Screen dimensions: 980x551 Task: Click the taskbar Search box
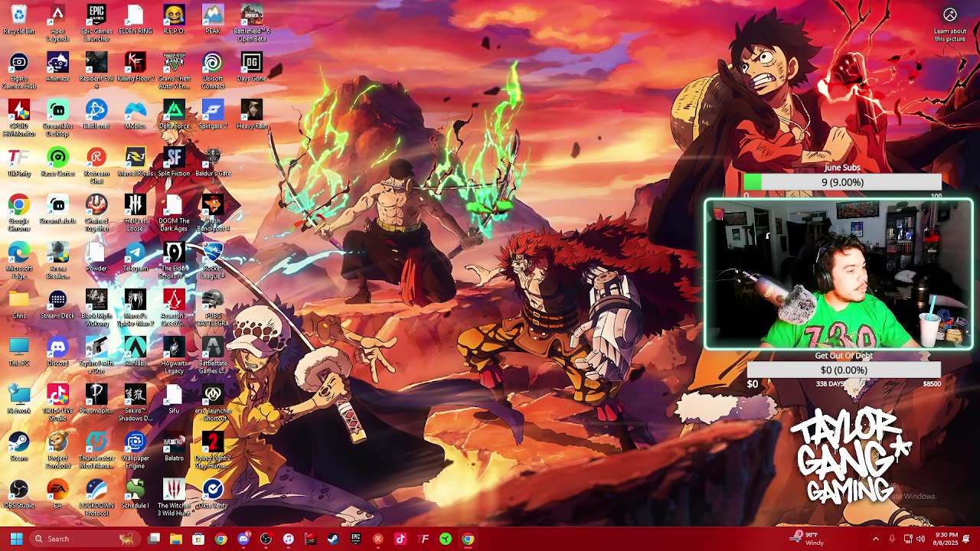click(x=84, y=539)
